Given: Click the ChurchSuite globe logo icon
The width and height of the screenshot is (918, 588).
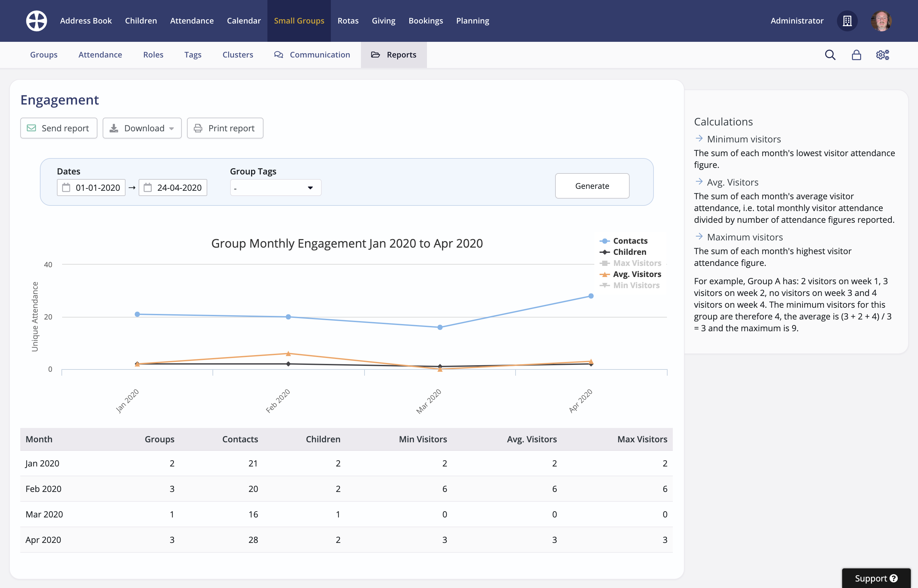Looking at the screenshot, I should (x=36, y=21).
